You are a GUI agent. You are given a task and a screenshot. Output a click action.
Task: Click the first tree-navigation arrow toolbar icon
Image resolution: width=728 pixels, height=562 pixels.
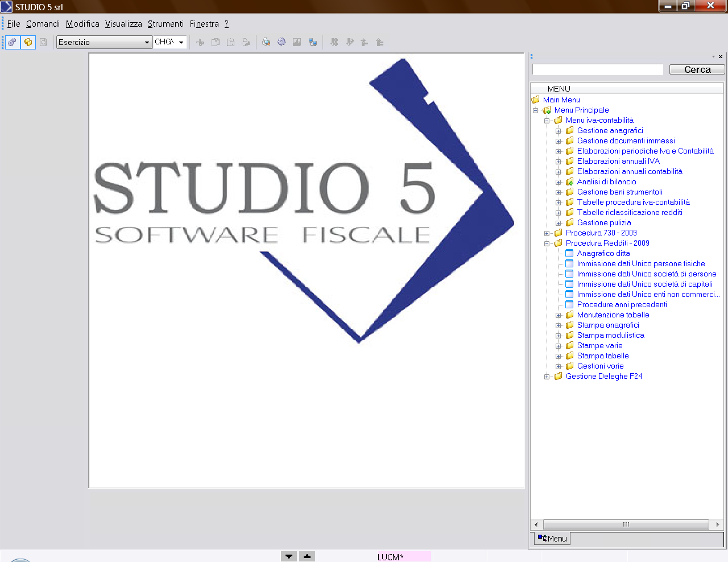coord(334,42)
